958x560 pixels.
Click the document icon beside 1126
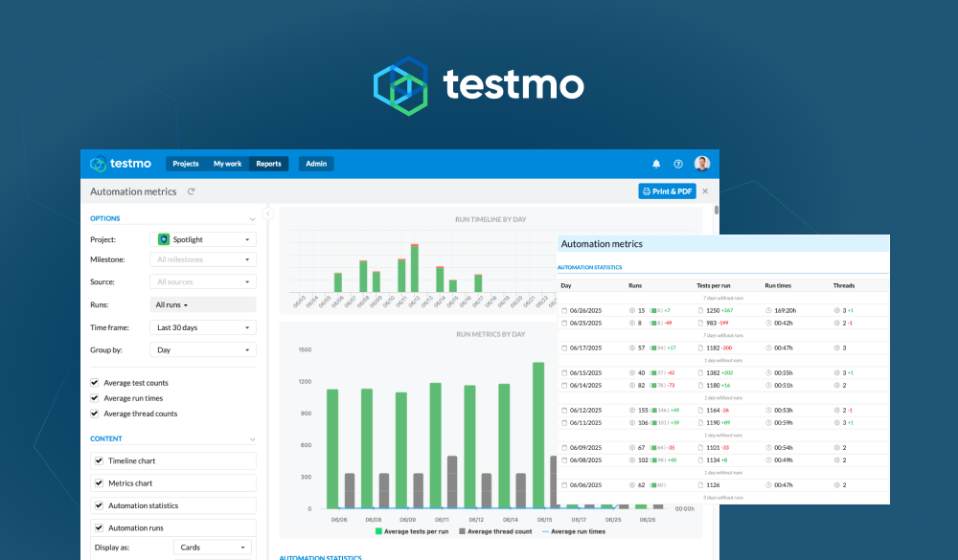701,485
